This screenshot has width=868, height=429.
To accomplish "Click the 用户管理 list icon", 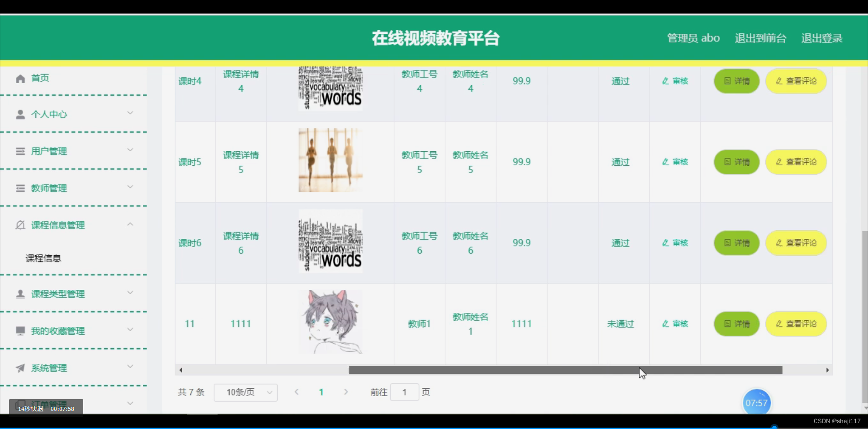I will coord(21,151).
